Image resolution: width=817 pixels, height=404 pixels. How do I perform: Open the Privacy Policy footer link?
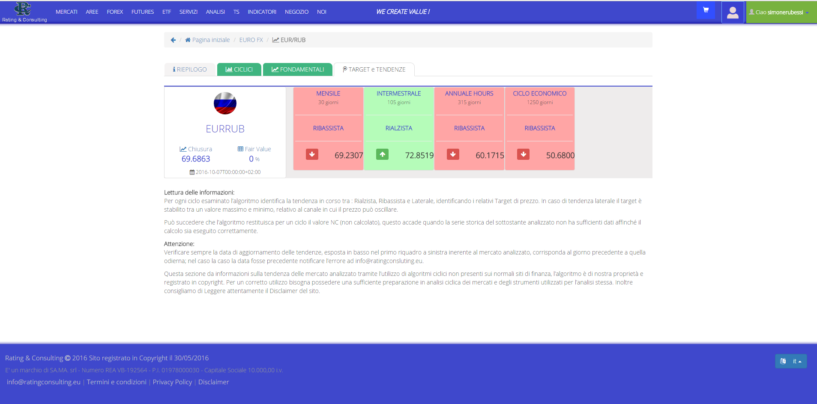172,382
